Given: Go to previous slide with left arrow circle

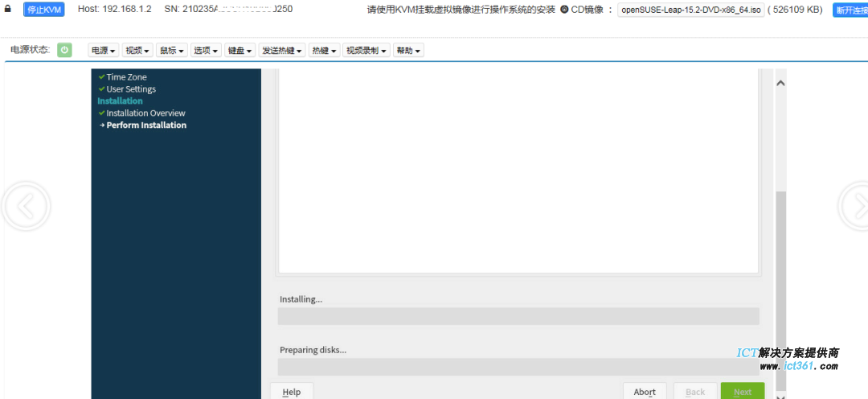Looking at the screenshot, I should click(26, 206).
